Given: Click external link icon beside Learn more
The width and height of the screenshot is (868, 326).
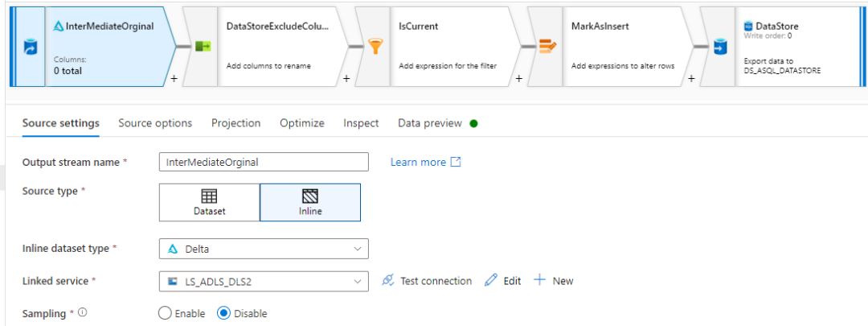Looking at the screenshot, I should tap(456, 162).
